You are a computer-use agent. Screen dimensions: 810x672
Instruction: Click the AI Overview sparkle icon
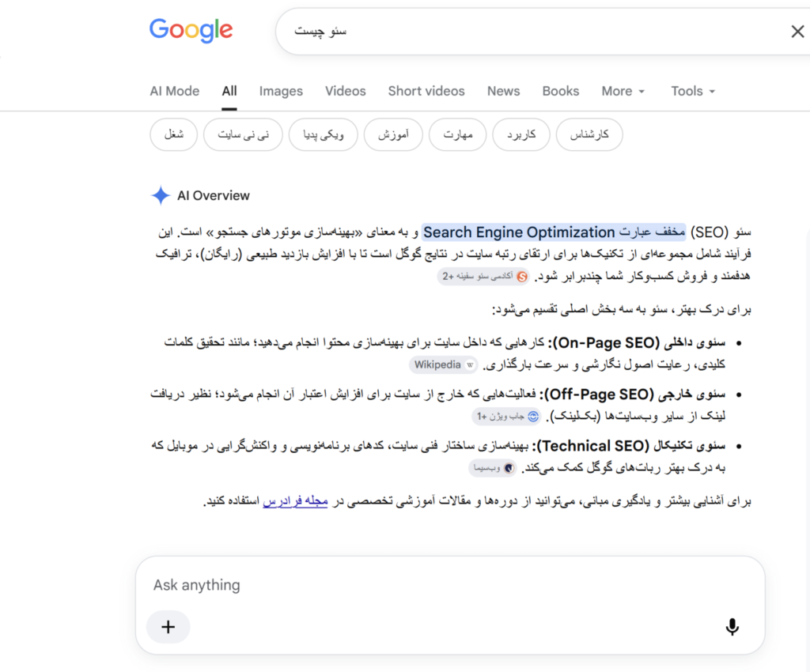pyautogui.click(x=161, y=195)
